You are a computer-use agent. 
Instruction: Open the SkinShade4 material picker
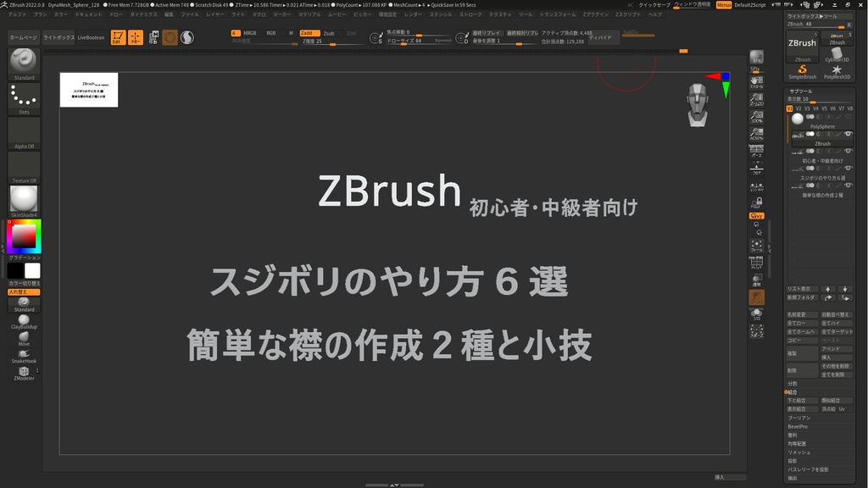point(24,202)
